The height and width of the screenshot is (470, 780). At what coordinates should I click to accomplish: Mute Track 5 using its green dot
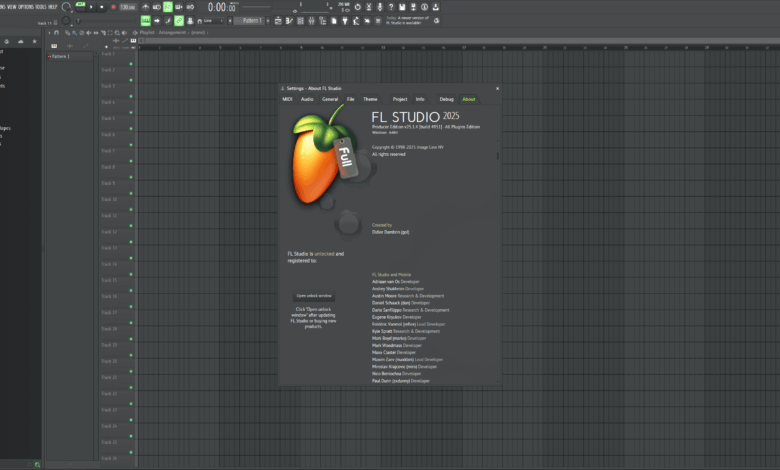(x=131, y=128)
